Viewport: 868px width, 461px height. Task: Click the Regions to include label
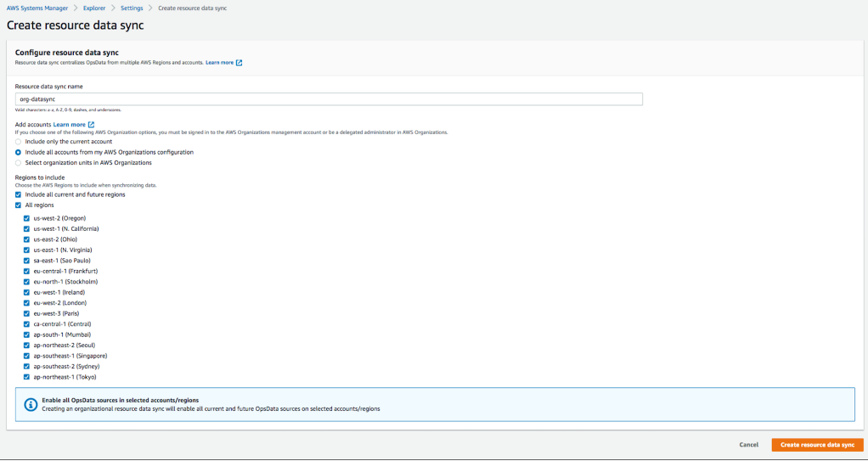tap(40, 177)
